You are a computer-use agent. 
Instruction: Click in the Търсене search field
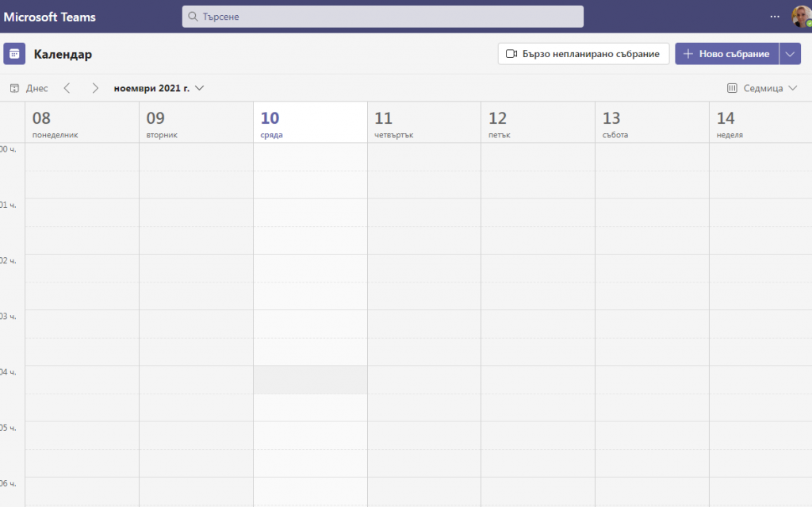point(389,17)
